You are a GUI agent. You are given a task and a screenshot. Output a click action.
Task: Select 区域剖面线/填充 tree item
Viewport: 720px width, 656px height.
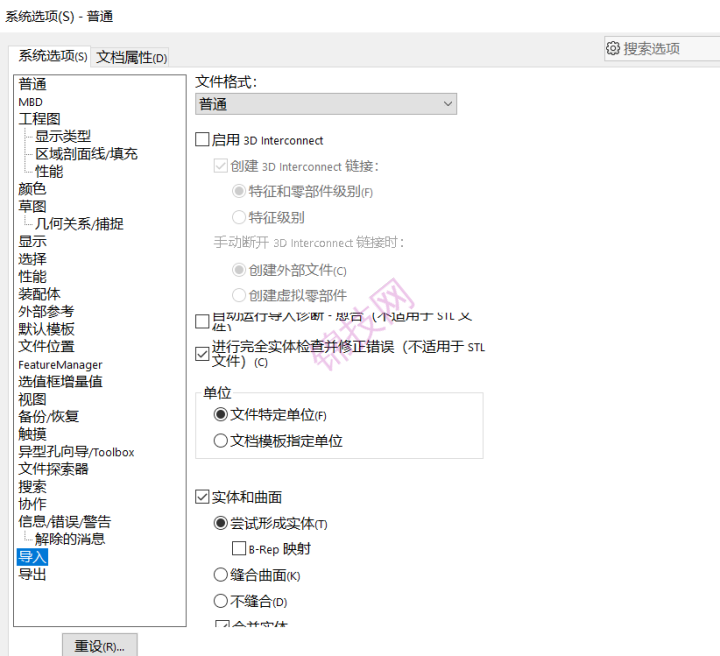pos(86,154)
